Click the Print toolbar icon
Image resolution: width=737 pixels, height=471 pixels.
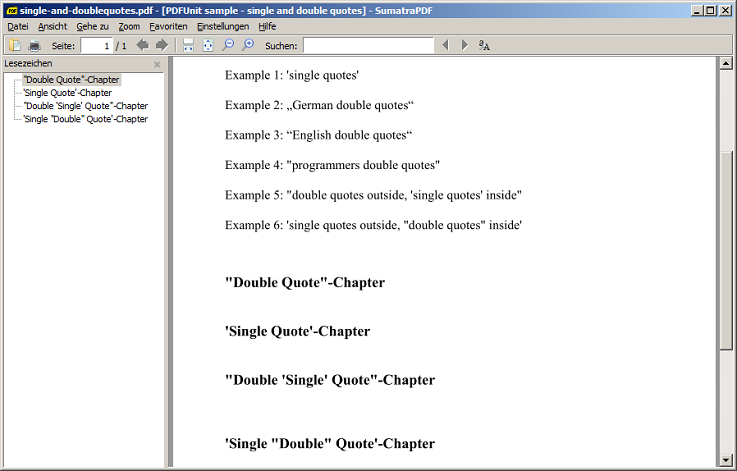(34, 45)
